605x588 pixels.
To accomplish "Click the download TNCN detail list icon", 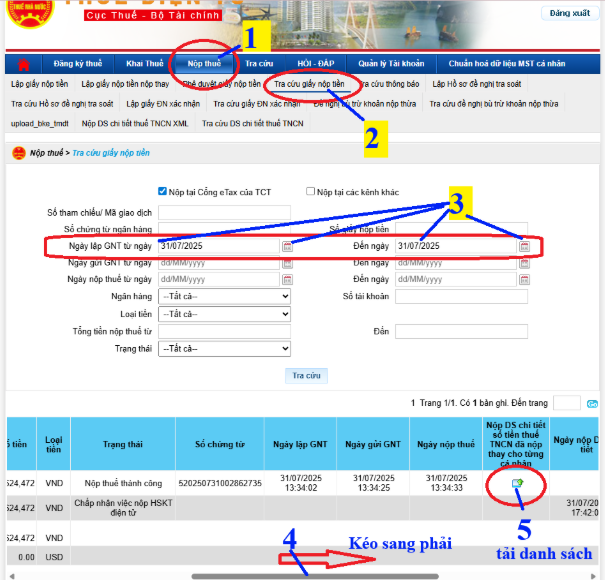I will point(517,484).
